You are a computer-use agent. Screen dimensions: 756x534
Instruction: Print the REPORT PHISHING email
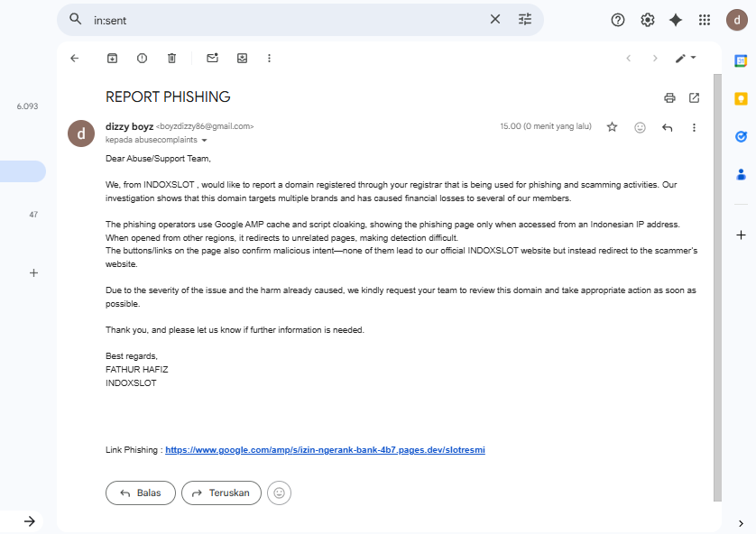click(669, 97)
